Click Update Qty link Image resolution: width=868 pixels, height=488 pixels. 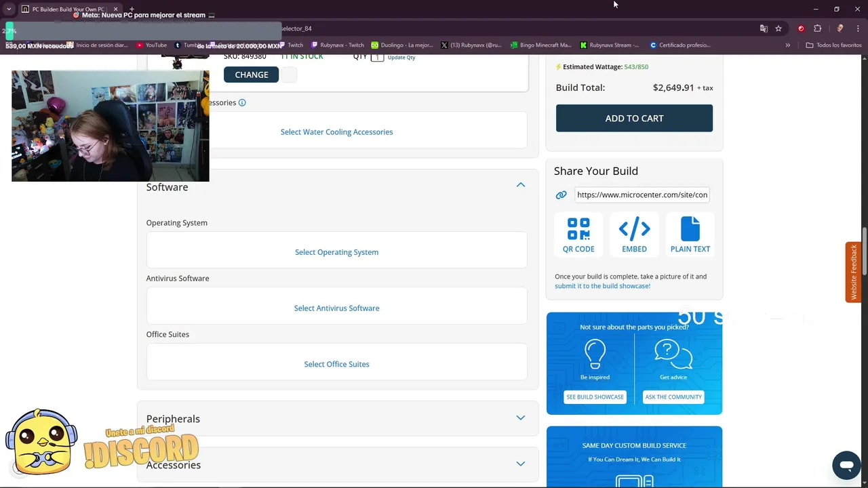(x=401, y=58)
